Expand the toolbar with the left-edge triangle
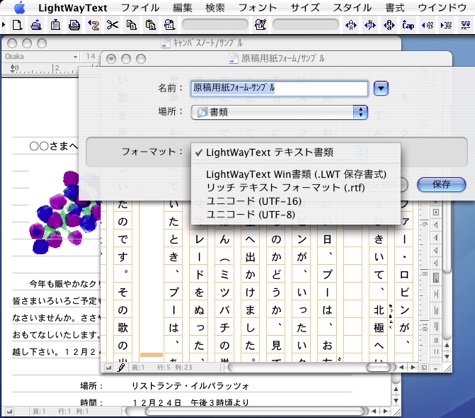Viewport: 475px width, 418px height. pyautogui.click(x=3, y=25)
